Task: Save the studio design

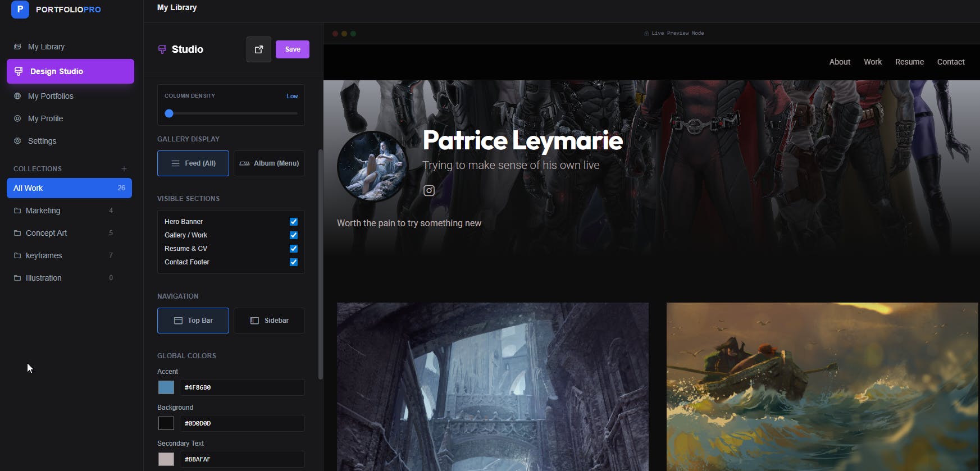Action: tap(293, 49)
